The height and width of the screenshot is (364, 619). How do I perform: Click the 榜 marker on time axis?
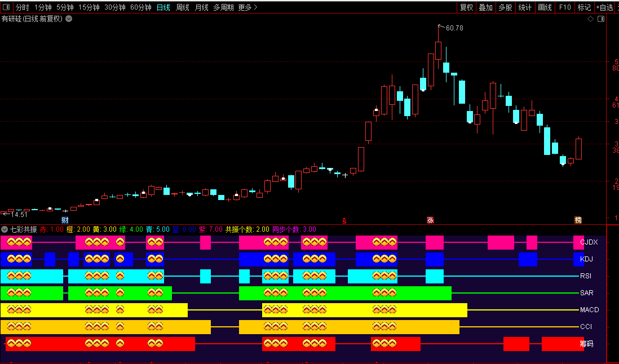coord(578,220)
